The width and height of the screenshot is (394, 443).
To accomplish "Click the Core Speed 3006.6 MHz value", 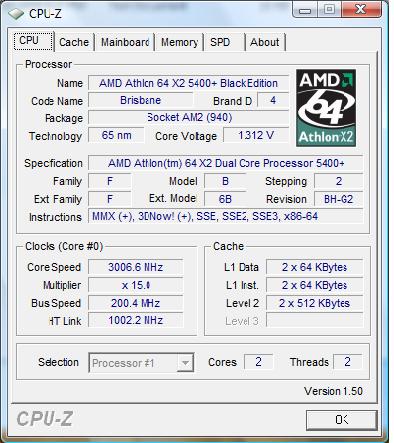I will tap(136, 267).
